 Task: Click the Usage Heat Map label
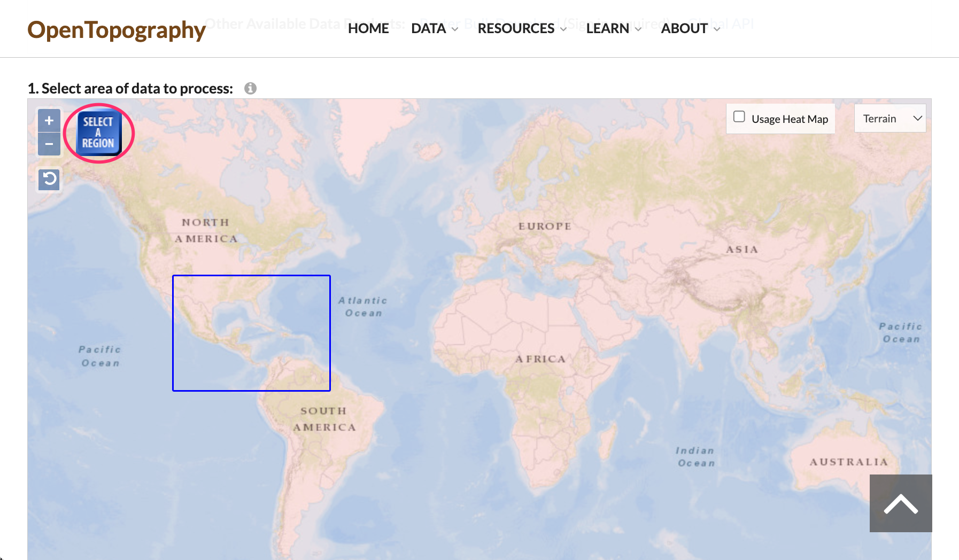click(x=790, y=119)
